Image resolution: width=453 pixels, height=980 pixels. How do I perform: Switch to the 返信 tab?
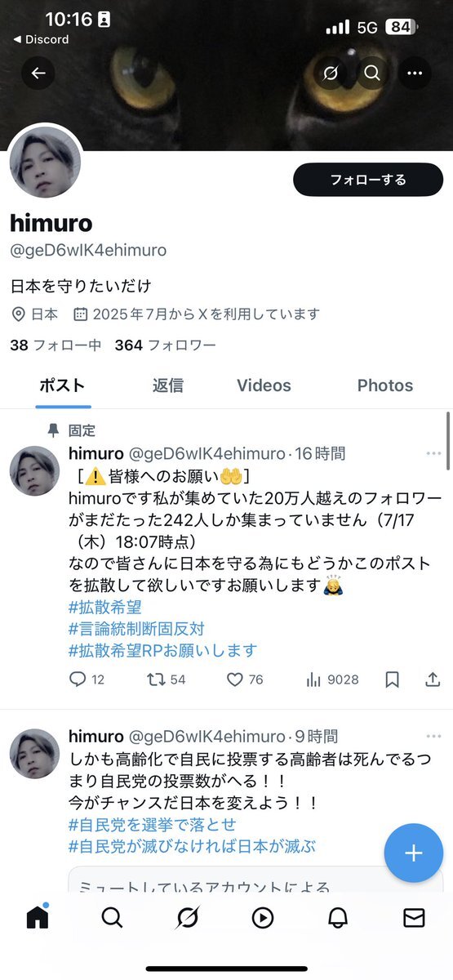tap(168, 385)
